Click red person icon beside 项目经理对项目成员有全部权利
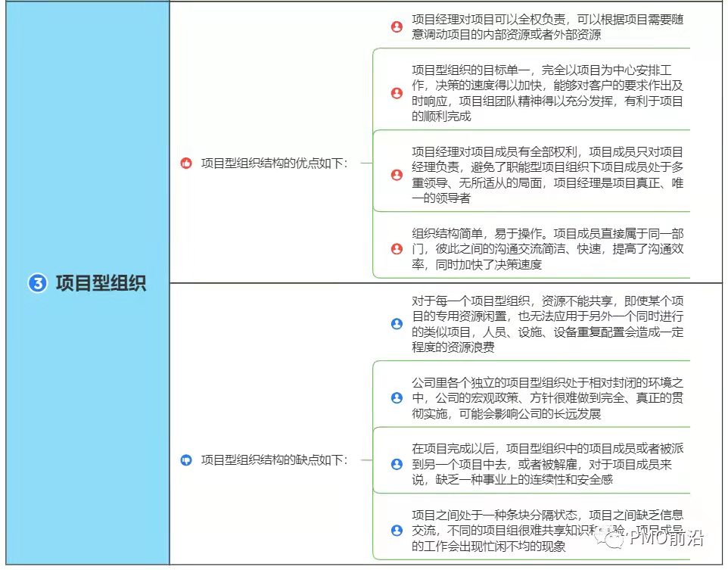The height and width of the screenshot is (570, 728). click(x=397, y=175)
